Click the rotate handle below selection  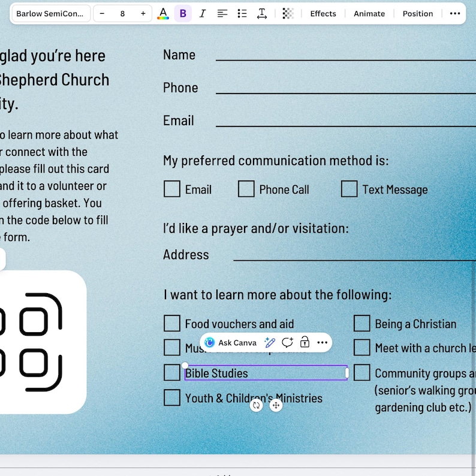(x=256, y=405)
